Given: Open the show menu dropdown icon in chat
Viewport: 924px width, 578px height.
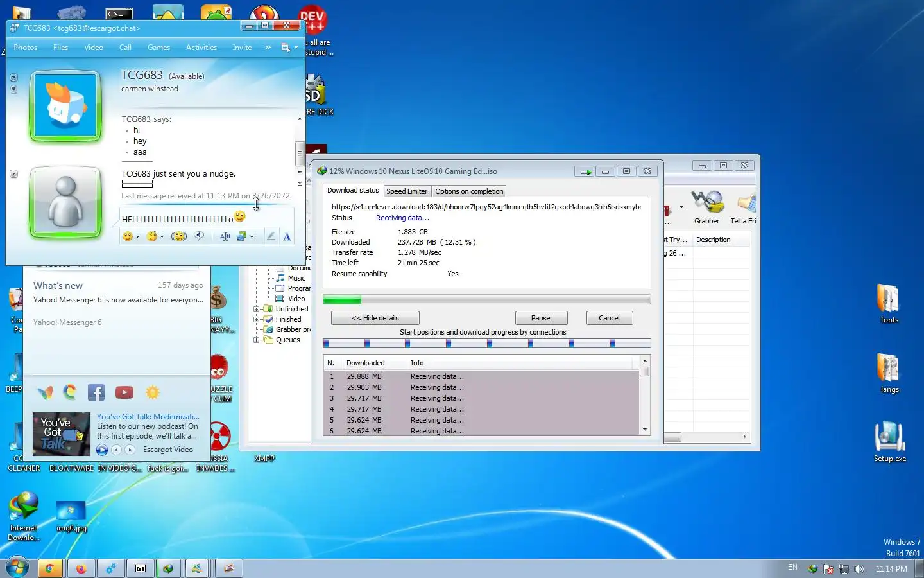Looking at the screenshot, I should 289,48.
